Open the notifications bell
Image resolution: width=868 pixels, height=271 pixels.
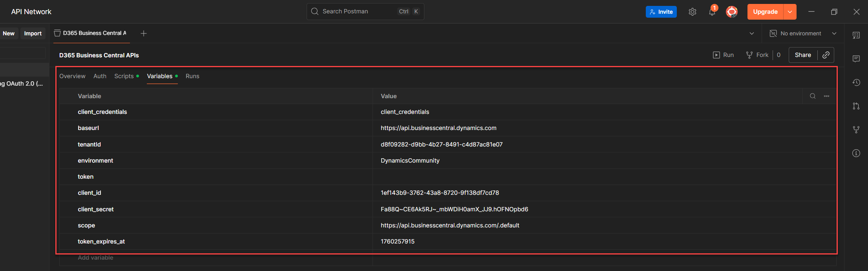coord(712,12)
